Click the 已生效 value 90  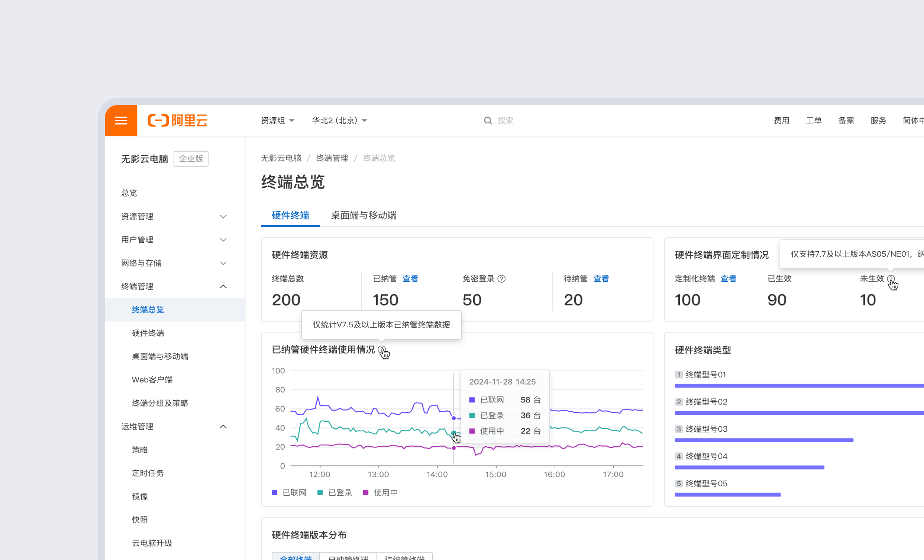[777, 300]
